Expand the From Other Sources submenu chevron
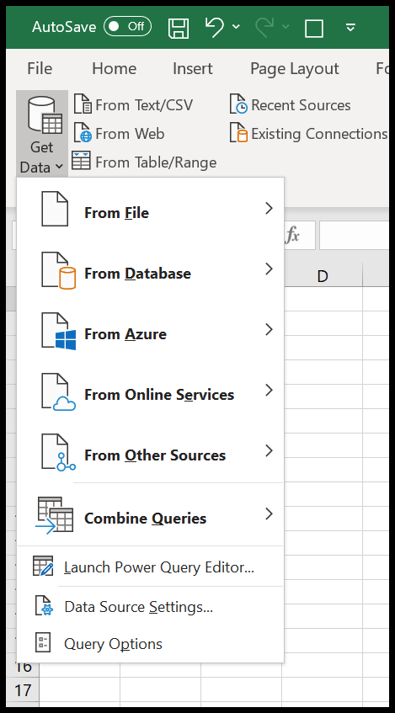This screenshot has height=713, width=395. pos(269,451)
